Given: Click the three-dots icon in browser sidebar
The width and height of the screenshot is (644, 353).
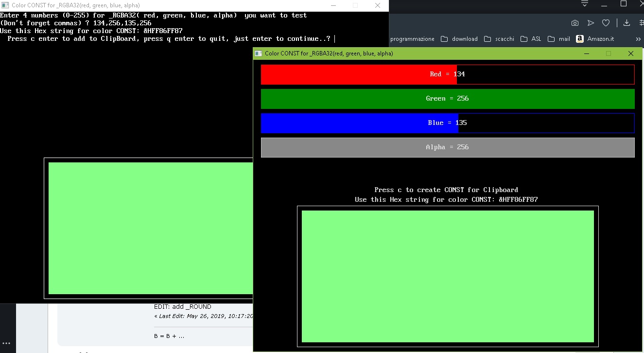Looking at the screenshot, I should pyautogui.click(x=6, y=343).
